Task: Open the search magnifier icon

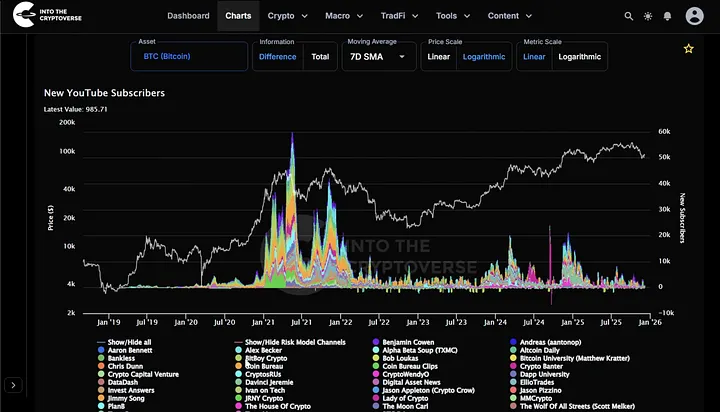Action: pyautogui.click(x=629, y=16)
